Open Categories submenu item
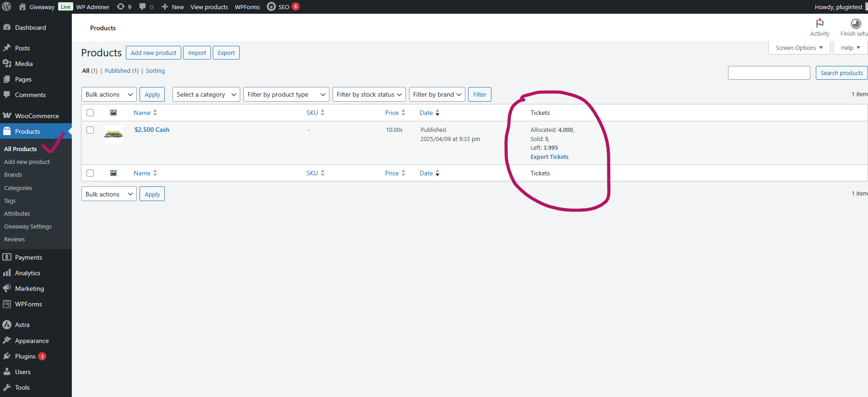 coord(18,188)
